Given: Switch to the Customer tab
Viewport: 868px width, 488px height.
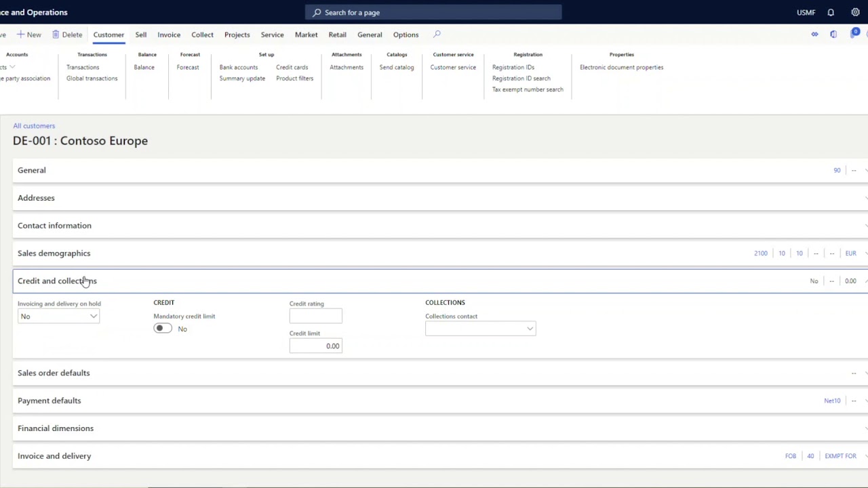Looking at the screenshot, I should 108,35.
